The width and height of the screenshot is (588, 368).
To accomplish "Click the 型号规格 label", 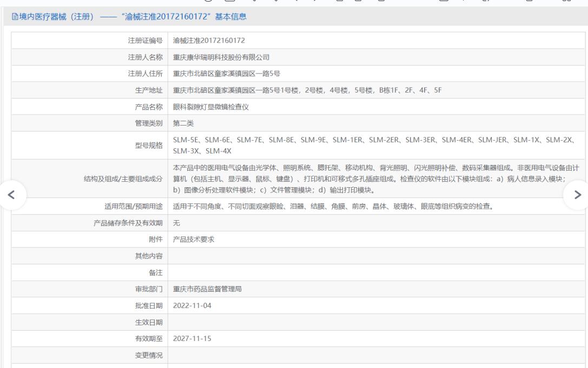I will tap(149, 146).
